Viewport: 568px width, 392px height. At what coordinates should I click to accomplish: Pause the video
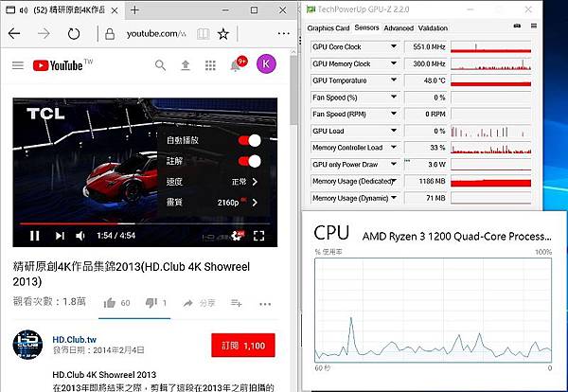pos(35,236)
